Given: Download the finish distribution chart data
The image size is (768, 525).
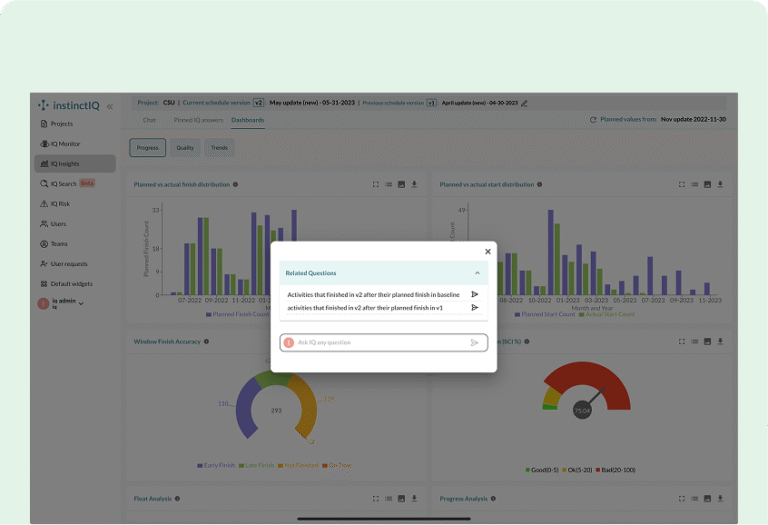Looking at the screenshot, I should coord(414,185).
